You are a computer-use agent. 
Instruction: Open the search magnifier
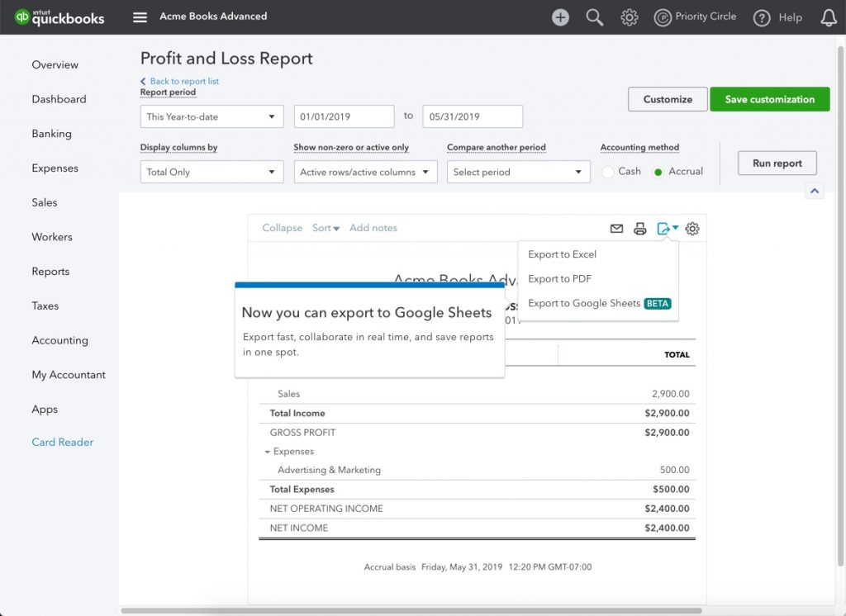pos(594,17)
